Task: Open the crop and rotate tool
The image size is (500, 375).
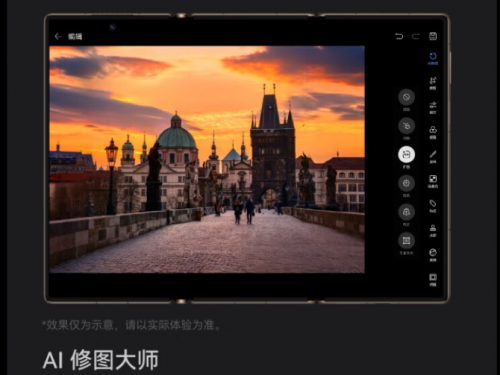Action: coord(433,83)
